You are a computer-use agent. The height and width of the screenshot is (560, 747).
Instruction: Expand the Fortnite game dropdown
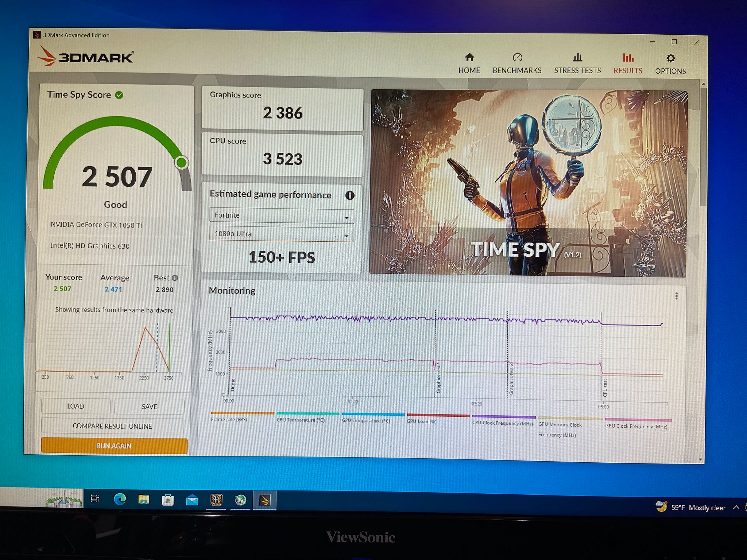282,216
